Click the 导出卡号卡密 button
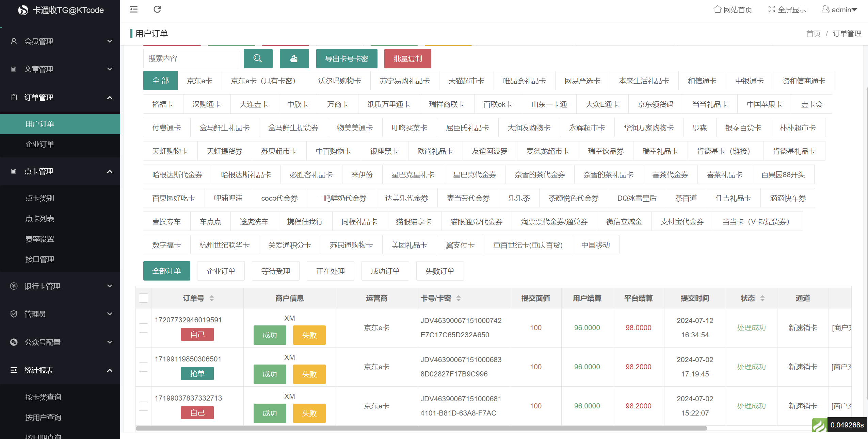Image resolution: width=868 pixels, height=439 pixels. 347,58
